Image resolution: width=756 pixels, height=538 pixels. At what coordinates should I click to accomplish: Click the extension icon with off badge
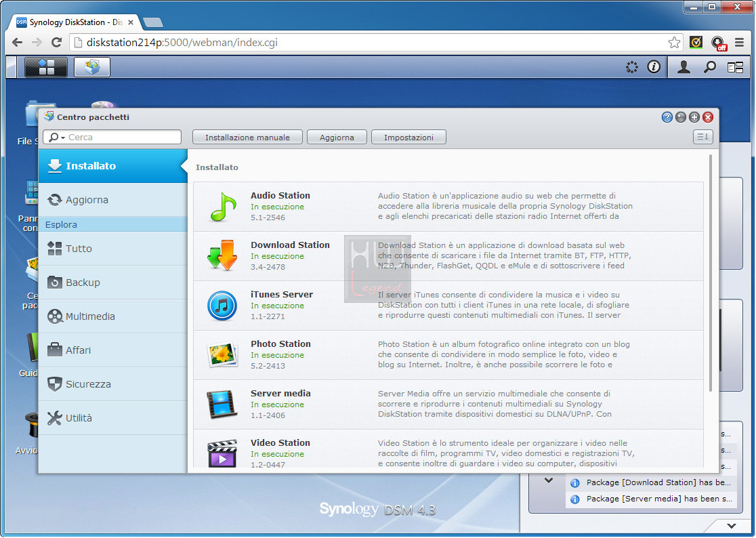tap(719, 43)
